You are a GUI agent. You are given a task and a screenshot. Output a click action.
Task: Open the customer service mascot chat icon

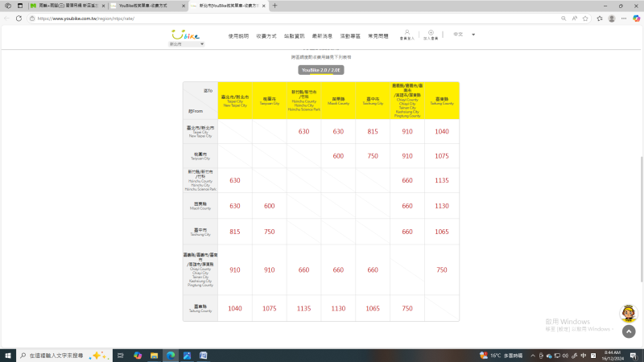(629, 314)
